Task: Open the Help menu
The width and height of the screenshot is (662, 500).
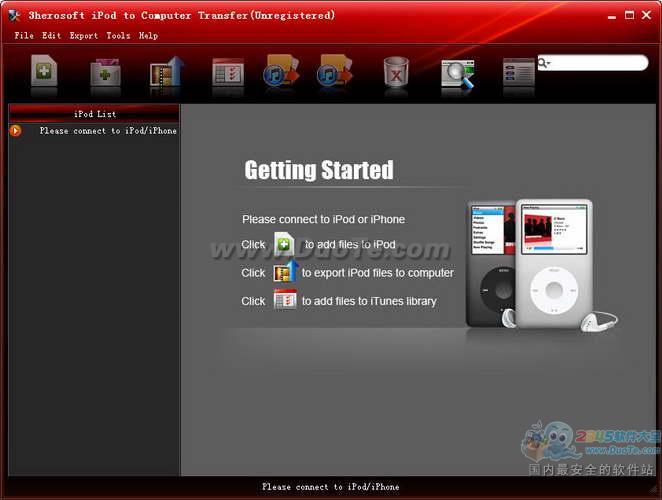Action: (x=149, y=35)
